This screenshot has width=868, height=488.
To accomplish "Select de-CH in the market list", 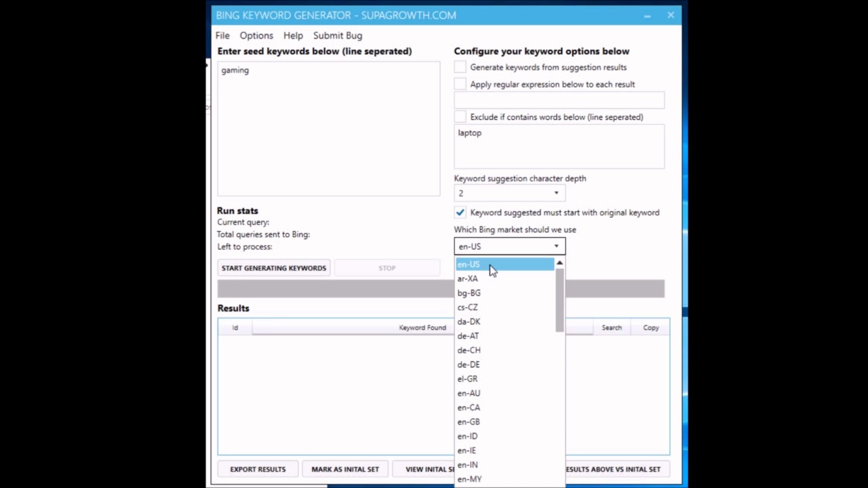I will [x=505, y=350].
